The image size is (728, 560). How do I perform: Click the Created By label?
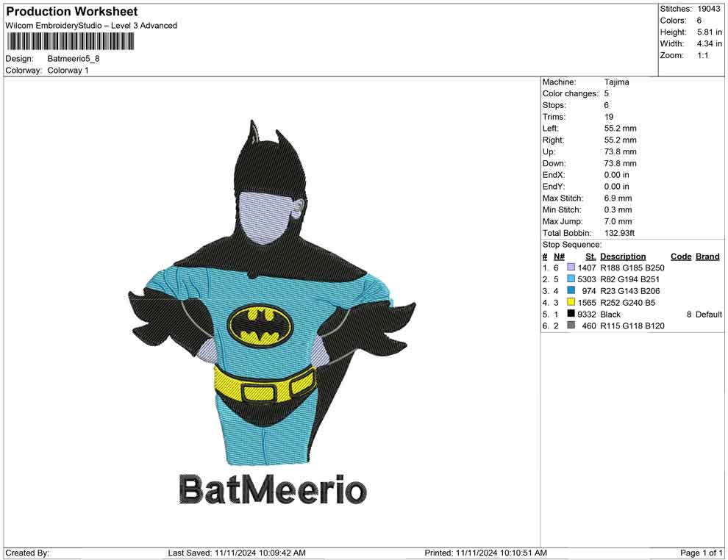click(27, 553)
